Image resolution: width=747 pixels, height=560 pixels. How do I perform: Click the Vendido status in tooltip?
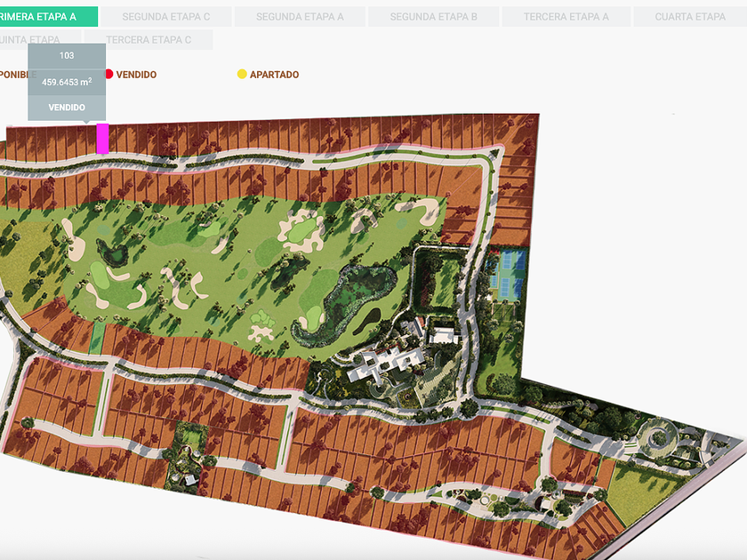point(67,108)
